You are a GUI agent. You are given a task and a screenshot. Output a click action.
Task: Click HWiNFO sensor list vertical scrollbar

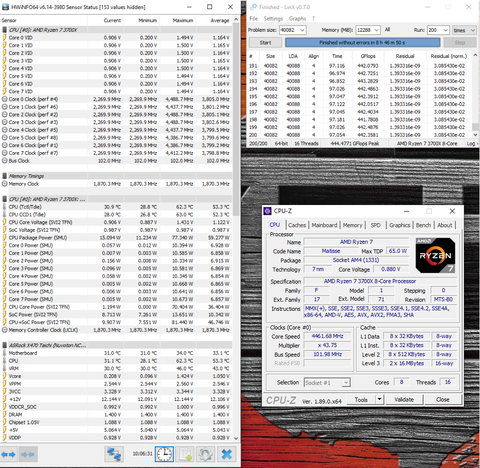click(x=236, y=120)
